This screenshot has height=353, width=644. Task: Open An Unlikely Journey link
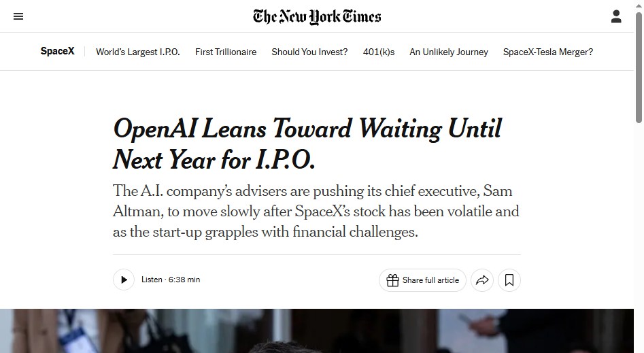click(x=449, y=52)
